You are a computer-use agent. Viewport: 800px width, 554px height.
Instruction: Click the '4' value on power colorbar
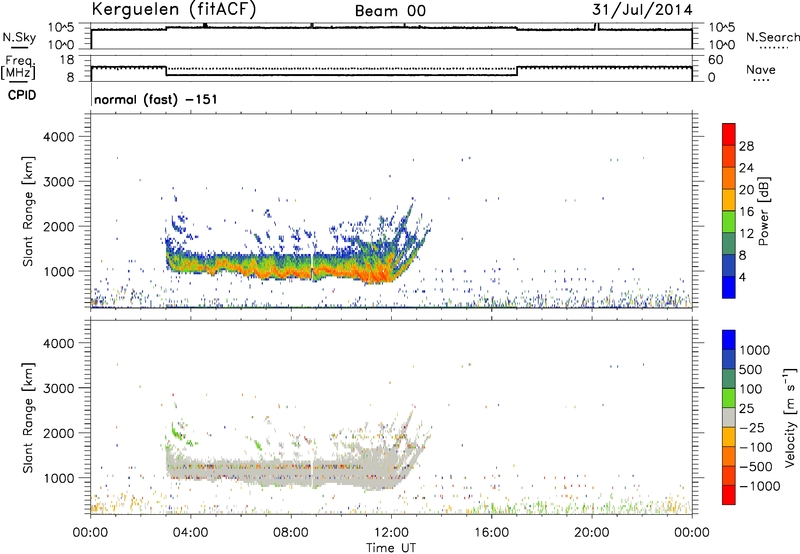tap(743, 278)
